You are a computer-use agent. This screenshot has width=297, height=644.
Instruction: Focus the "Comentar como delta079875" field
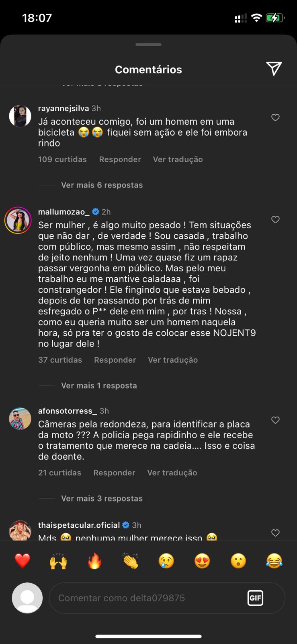pos(149,598)
